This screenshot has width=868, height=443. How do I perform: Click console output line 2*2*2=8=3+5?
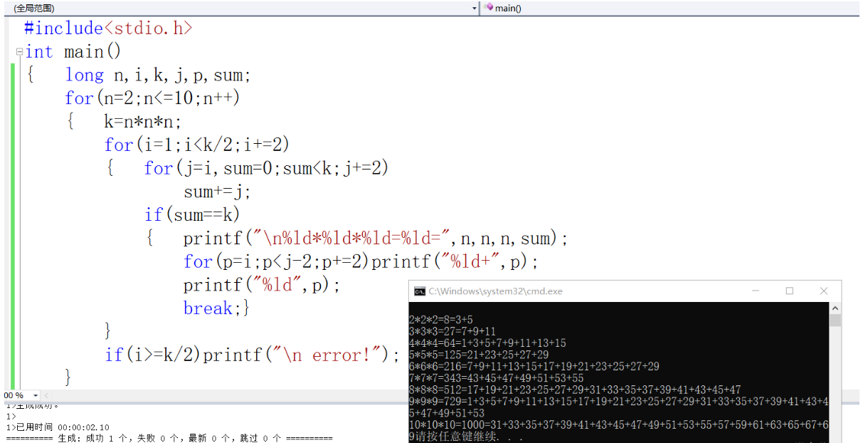pos(440,320)
